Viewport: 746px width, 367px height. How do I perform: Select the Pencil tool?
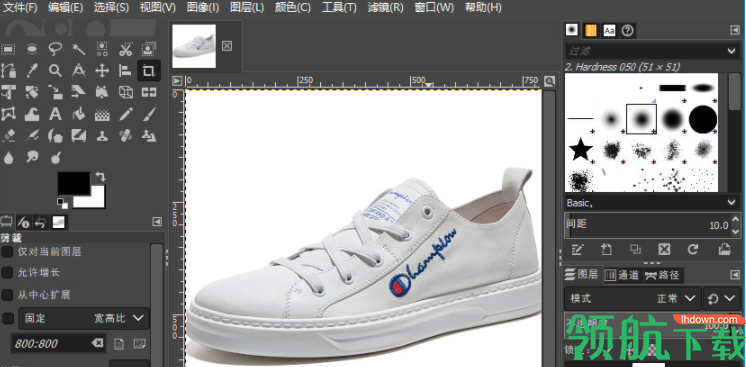(x=125, y=114)
